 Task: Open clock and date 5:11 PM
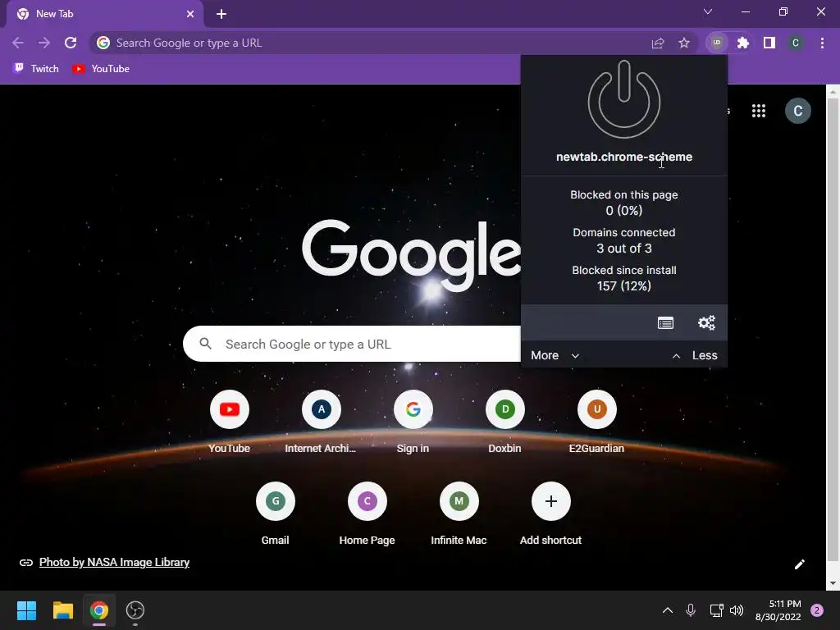point(778,610)
